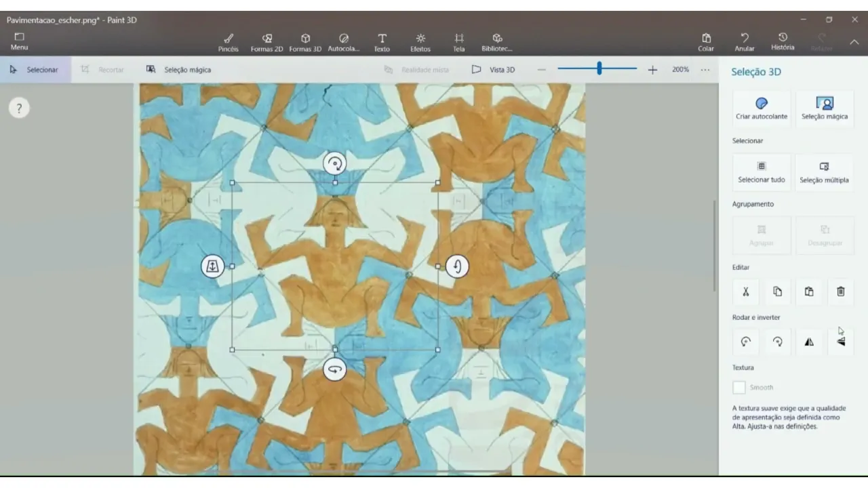The image size is (868, 488).
Task: Click Criar autocolante in the side panel
Action: tap(762, 108)
